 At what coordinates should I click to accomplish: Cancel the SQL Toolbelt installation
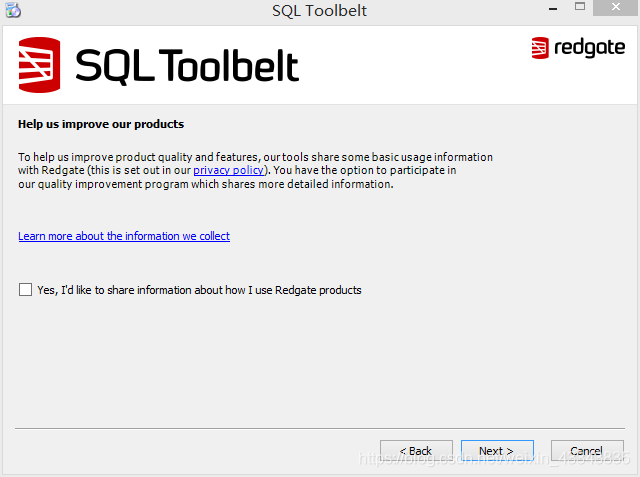pos(587,451)
